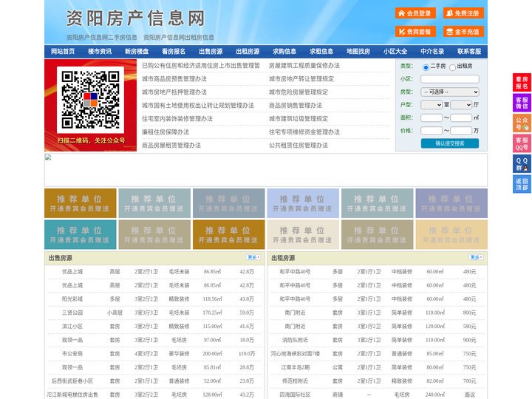
Task: Click 更多 in the 出售房源 header
Action: click(253, 258)
